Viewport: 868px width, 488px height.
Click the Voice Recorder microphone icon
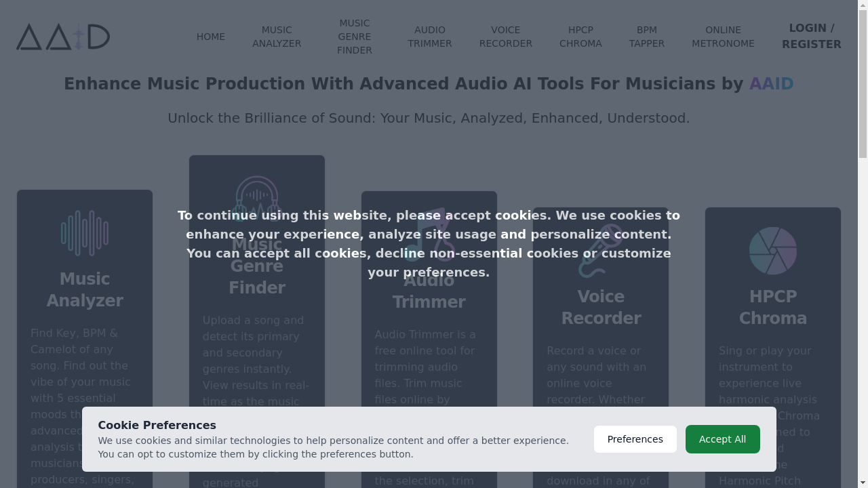point(601,251)
